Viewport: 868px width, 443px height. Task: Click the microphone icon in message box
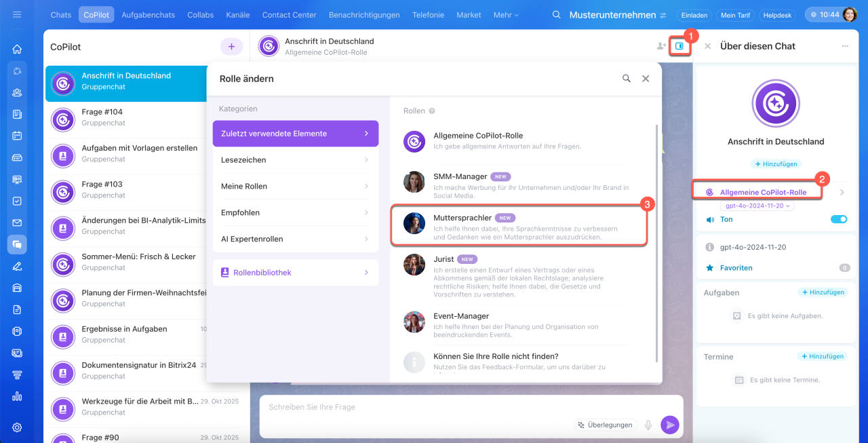pos(648,425)
